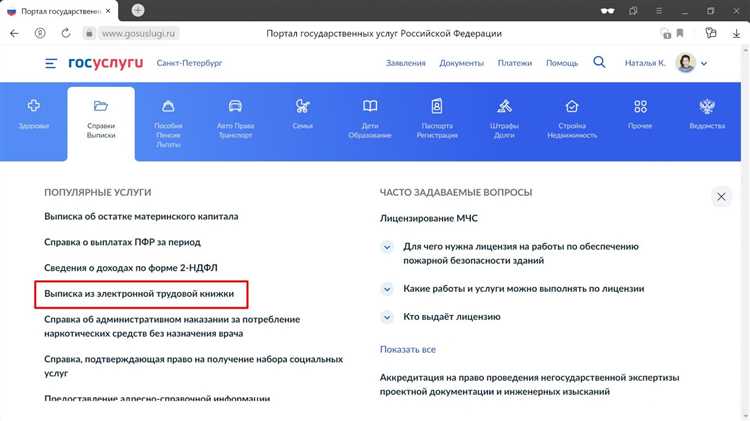Expand the question about fire safety license
The image size is (750, 421).
click(x=387, y=246)
